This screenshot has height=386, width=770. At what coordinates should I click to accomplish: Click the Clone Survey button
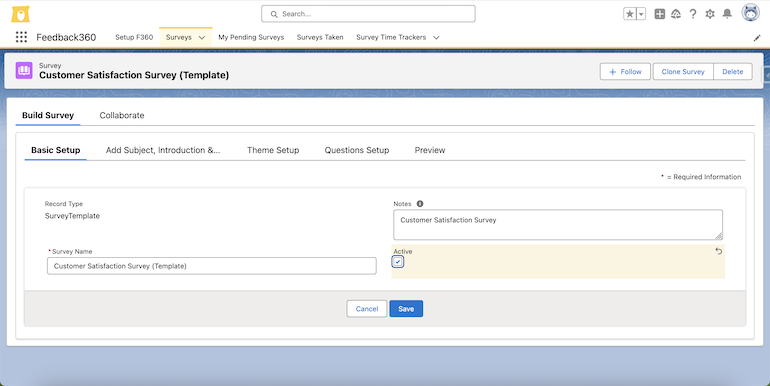[683, 72]
